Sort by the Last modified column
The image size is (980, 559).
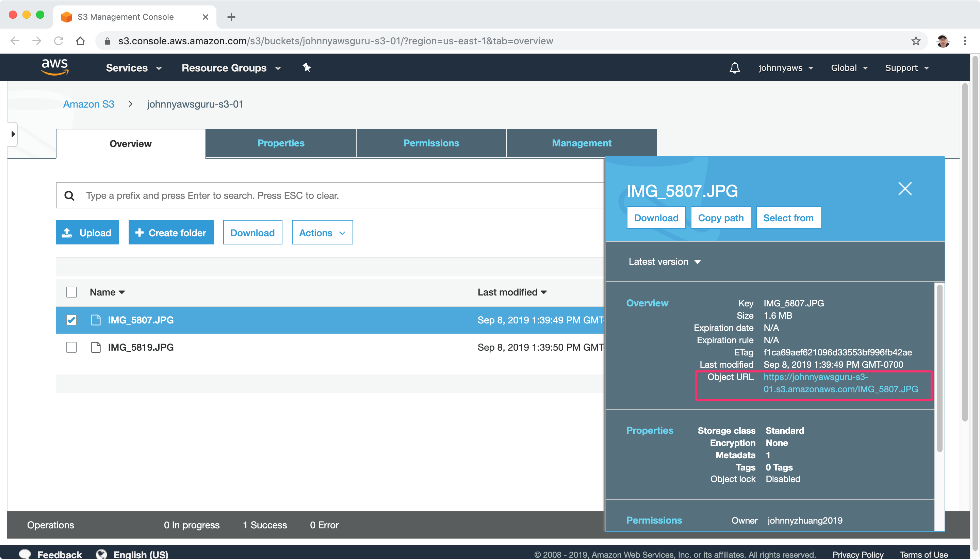coord(512,292)
